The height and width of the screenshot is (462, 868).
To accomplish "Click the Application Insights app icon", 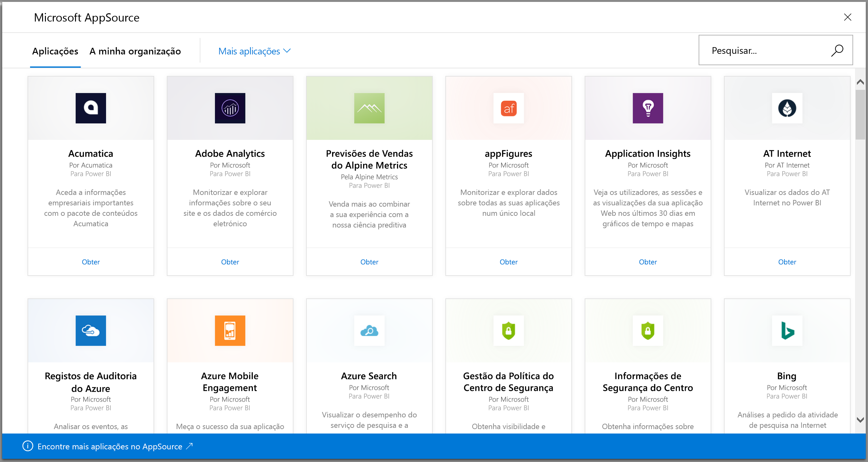I will point(648,108).
